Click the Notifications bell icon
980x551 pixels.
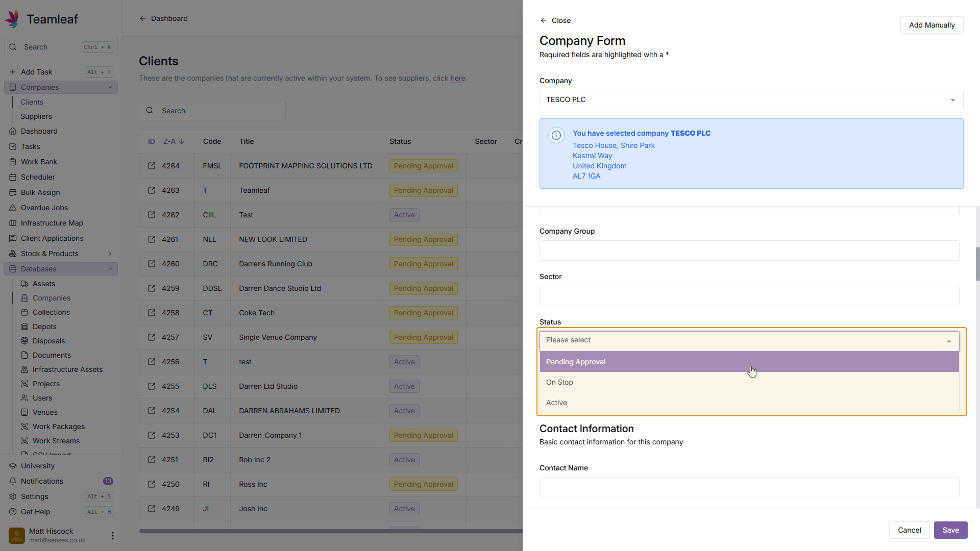[x=13, y=481]
